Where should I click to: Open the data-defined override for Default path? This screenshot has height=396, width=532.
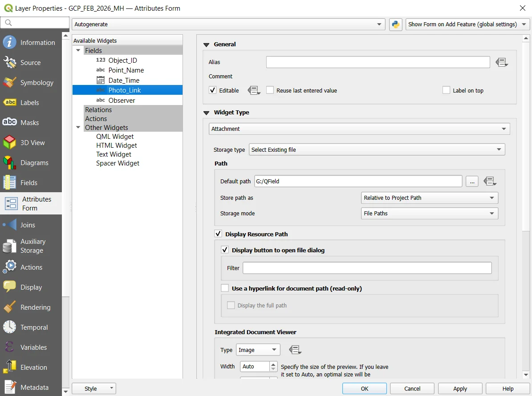click(x=490, y=181)
